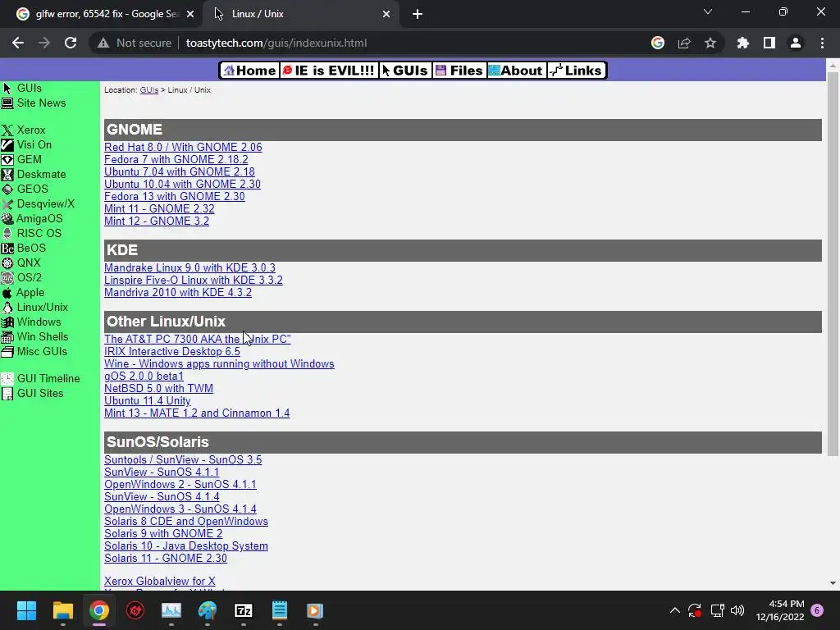This screenshot has width=840, height=630.
Task: Click the Win Shells sidebar icon
Action: click(x=7, y=336)
